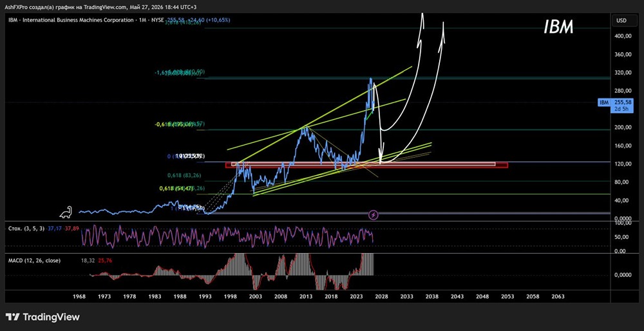This screenshot has height=331, width=644.
Task: Click the 2063 year on time axis
Action: (x=558, y=296)
